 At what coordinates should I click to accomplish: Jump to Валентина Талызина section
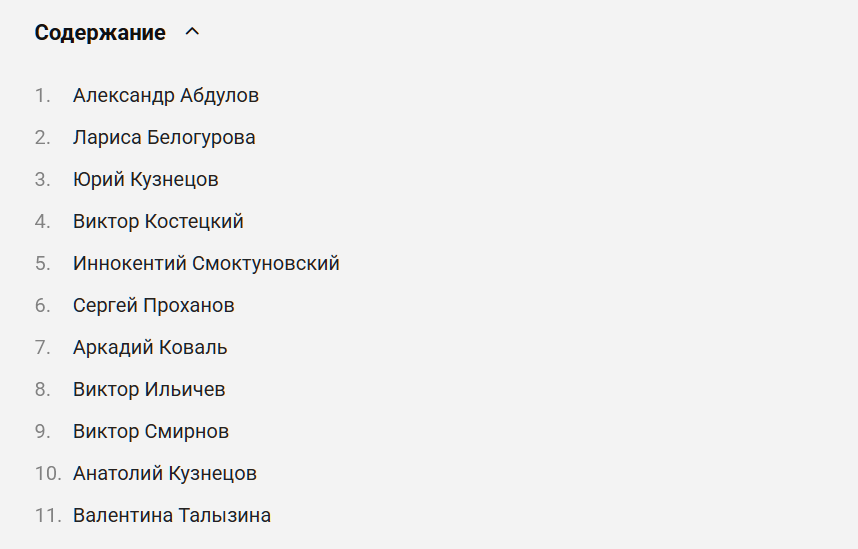pos(172,516)
